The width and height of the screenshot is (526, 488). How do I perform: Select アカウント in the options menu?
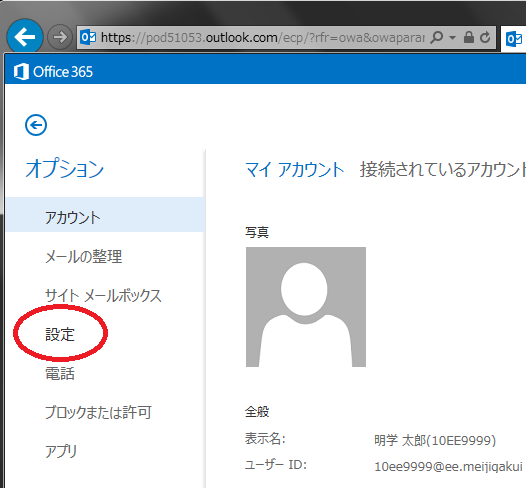(105, 215)
